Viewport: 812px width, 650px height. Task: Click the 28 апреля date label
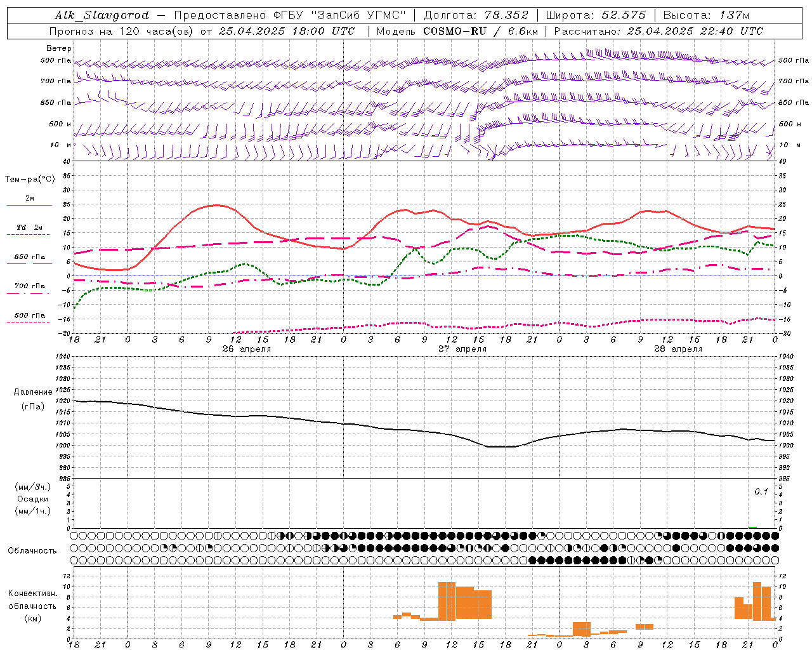(x=678, y=348)
